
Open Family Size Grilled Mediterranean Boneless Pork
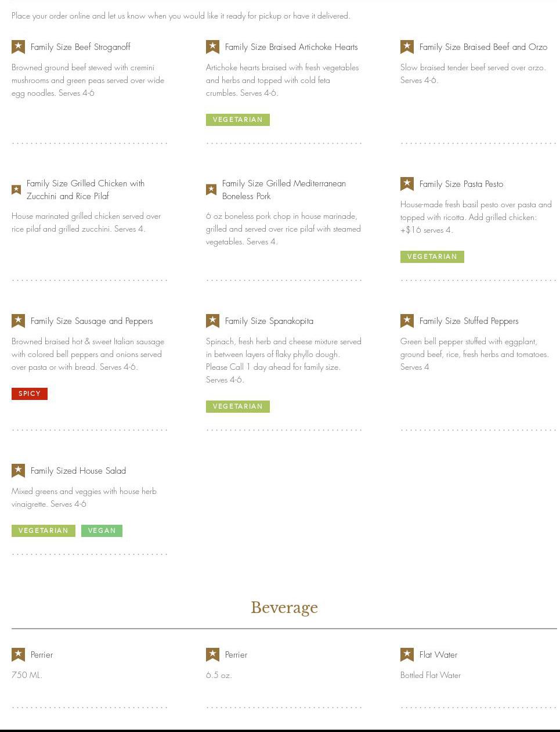pyautogui.click(x=283, y=190)
